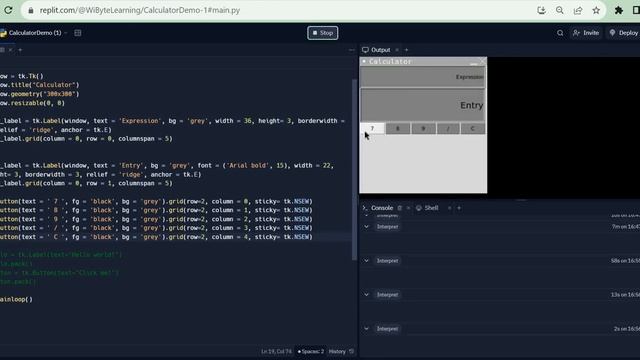Click the editor vertical scrollbar
The height and width of the screenshot is (360, 640).
pos(354,169)
